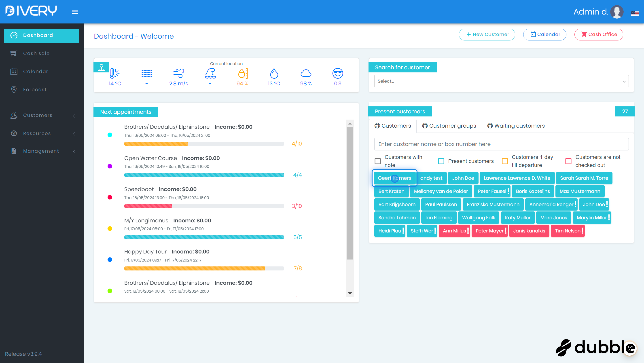Click the sunglasses smiley UV icon
The width and height of the screenshot is (644, 363).
tap(337, 73)
